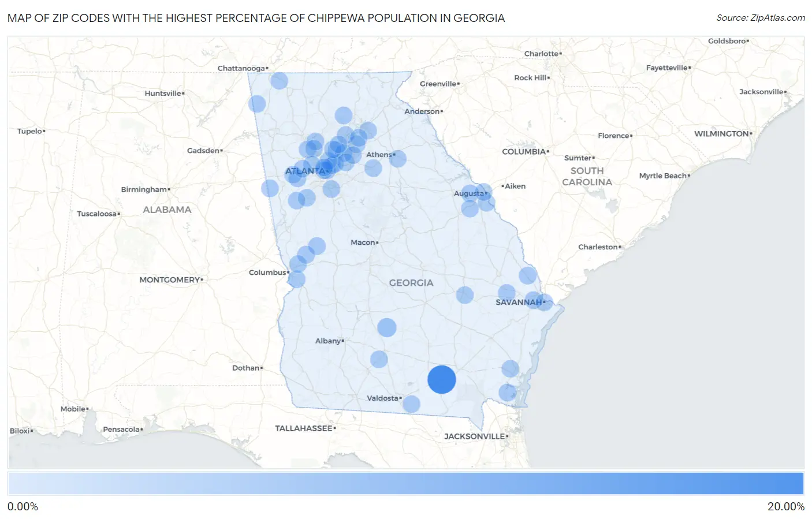Click the bubble just south of Chattanooga
The height and width of the screenshot is (519, 812).
(279, 81)
